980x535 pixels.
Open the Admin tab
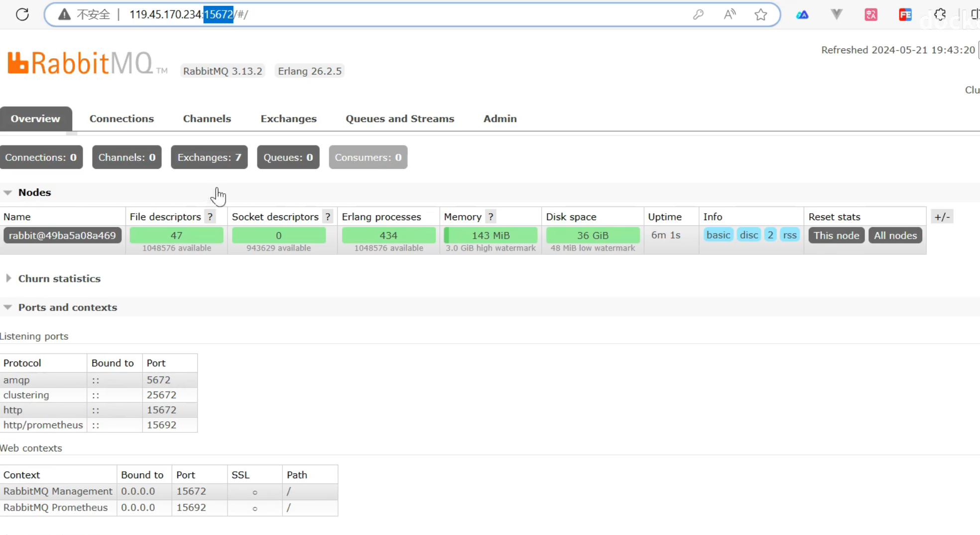point(500,119)
